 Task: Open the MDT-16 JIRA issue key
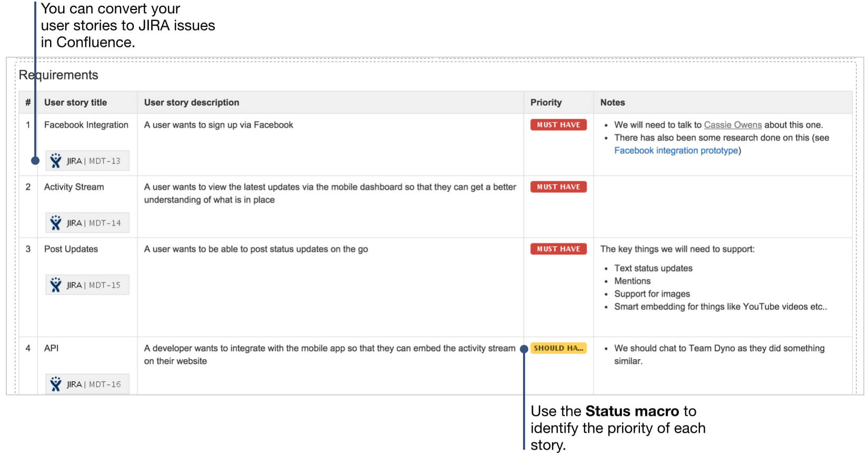(x=104, y=384)
